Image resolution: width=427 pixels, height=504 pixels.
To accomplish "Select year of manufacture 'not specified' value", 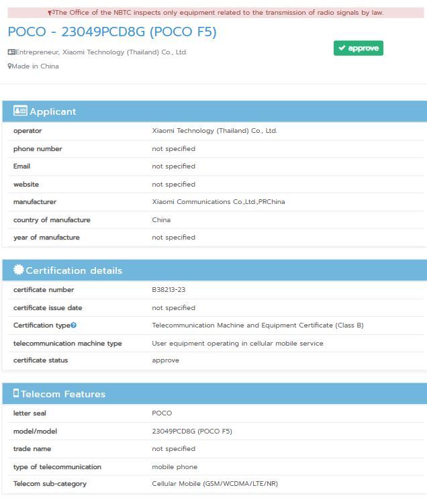I will (x=174, y=237).
